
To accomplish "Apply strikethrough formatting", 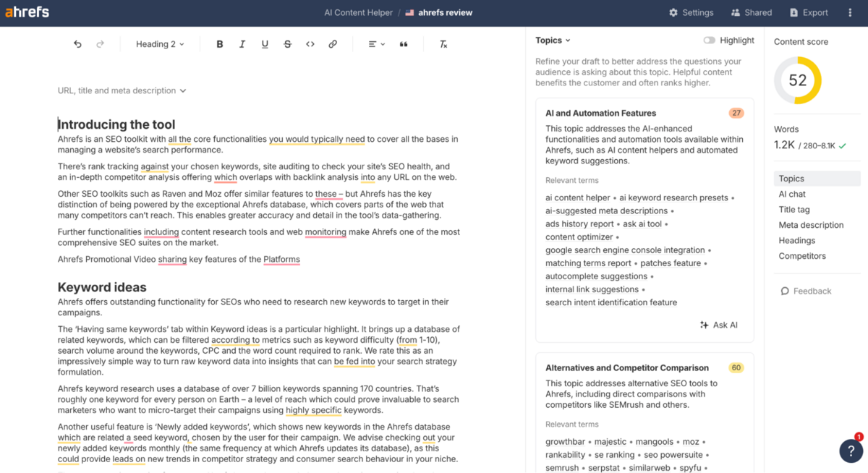I will tap(287, 44).
